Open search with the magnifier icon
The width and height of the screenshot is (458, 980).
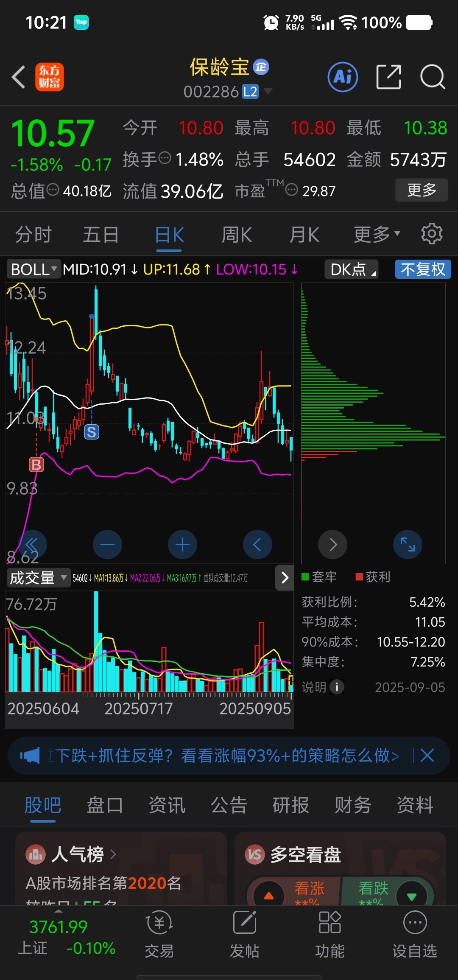tap(433, 77)
